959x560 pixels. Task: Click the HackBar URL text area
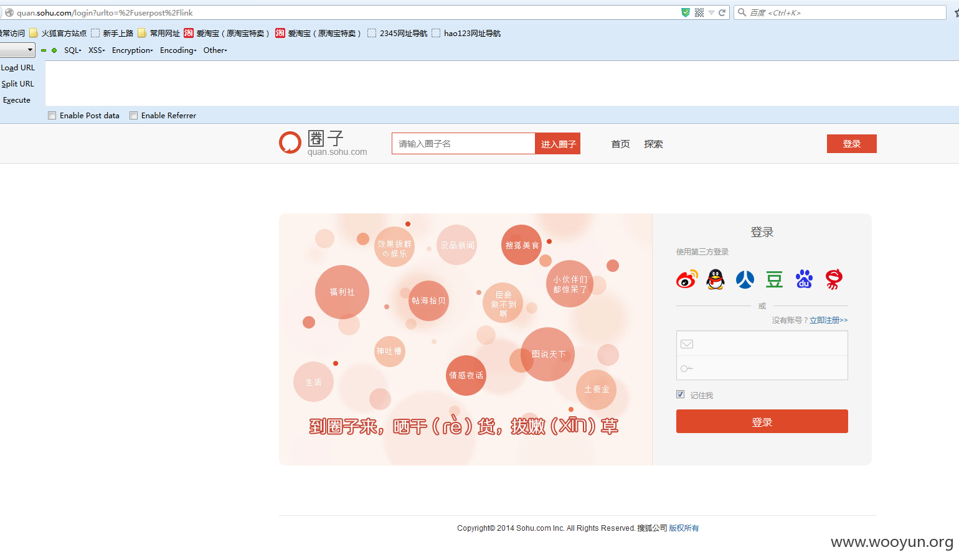[x=502, y=83]
